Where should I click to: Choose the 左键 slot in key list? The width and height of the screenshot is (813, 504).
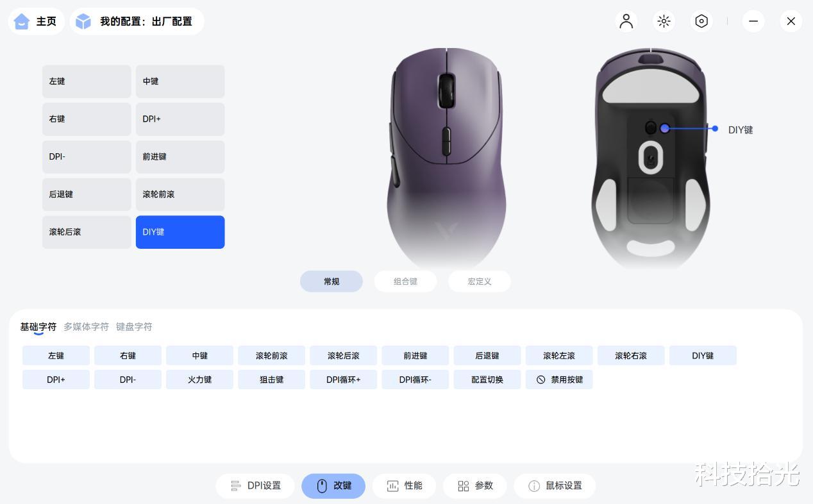click(x=87, y=81)
